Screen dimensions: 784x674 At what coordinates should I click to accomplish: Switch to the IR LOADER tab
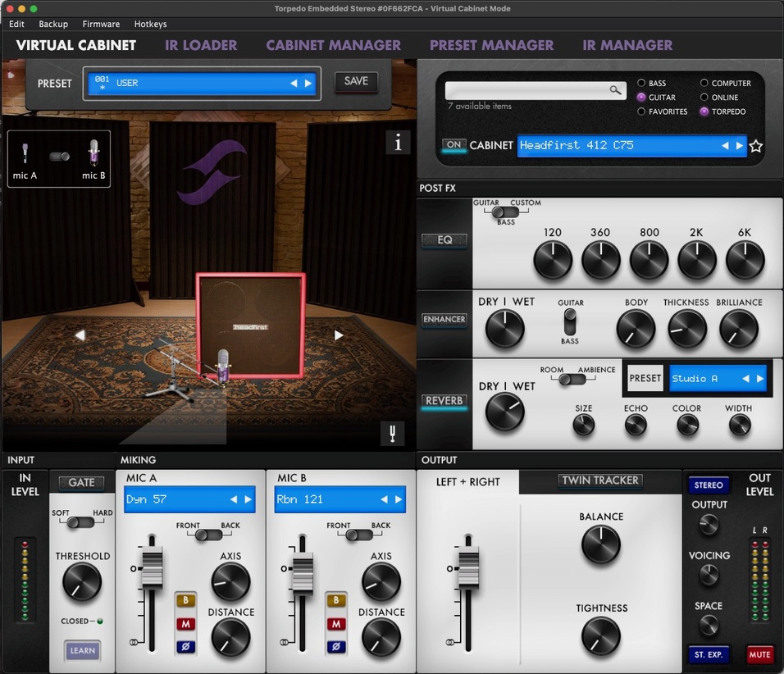point(201,45)
